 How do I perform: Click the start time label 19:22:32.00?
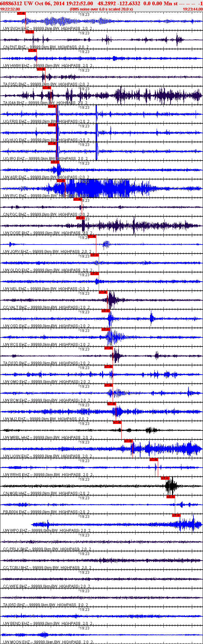(10, 9)
